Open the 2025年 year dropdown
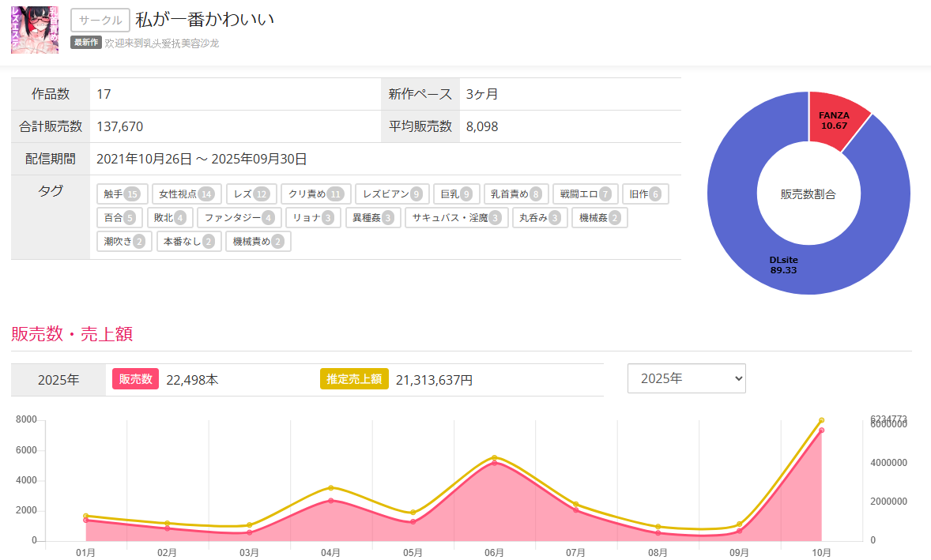931x560 pixels. click(x=686, y=378)
